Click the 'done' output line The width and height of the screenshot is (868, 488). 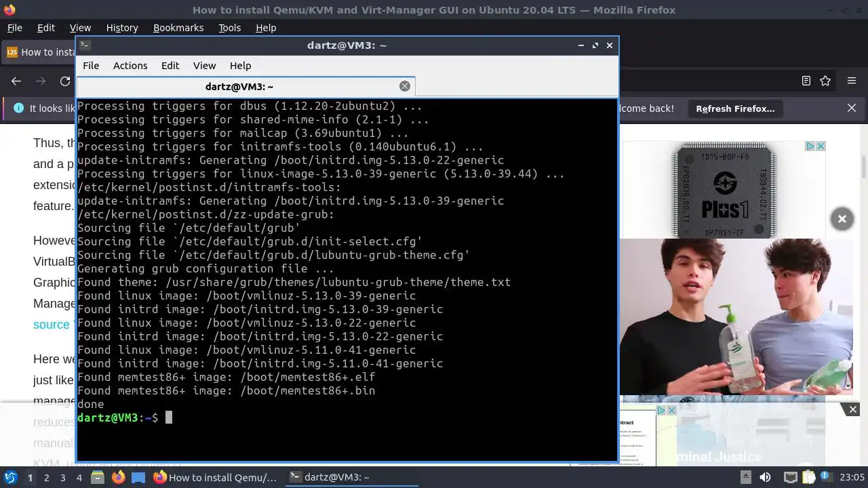pyautogui.click(x=91, y=404)
